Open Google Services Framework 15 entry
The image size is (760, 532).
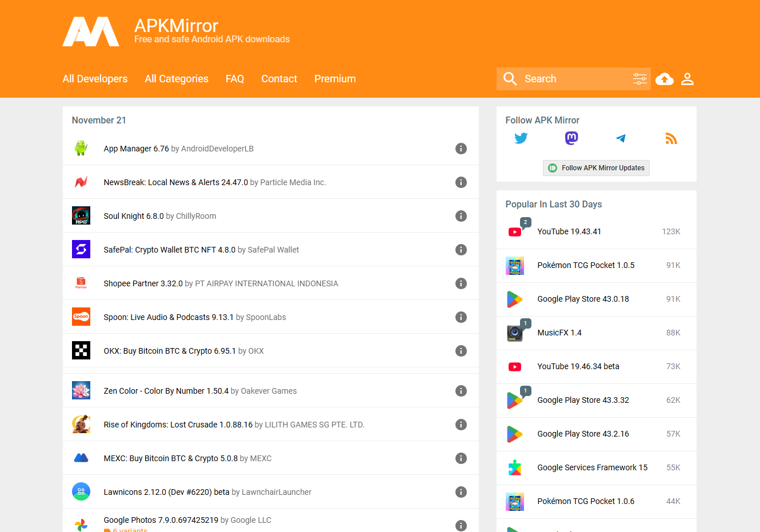pos(593,467)
